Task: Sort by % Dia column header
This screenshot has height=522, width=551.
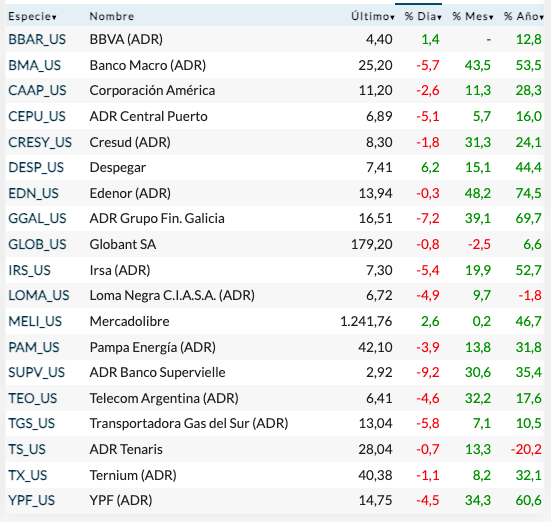Action: (x=423, y=16)
